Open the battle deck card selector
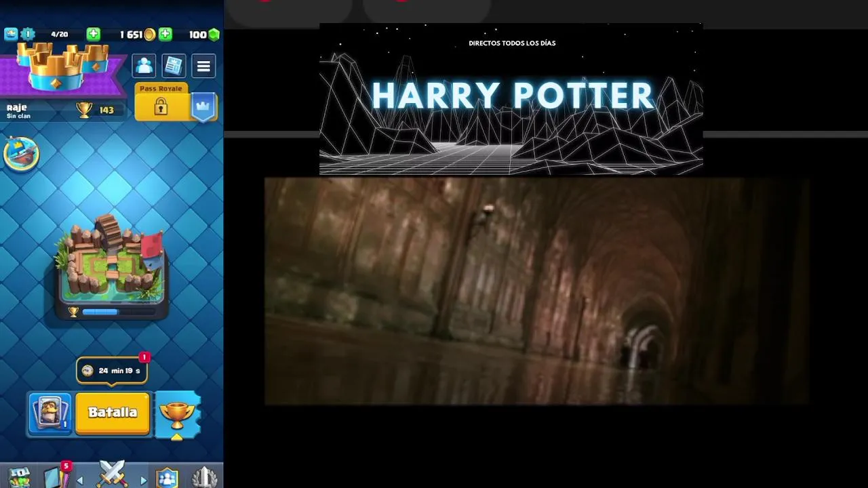The image size is (868, 488). [x=50, y=413]
